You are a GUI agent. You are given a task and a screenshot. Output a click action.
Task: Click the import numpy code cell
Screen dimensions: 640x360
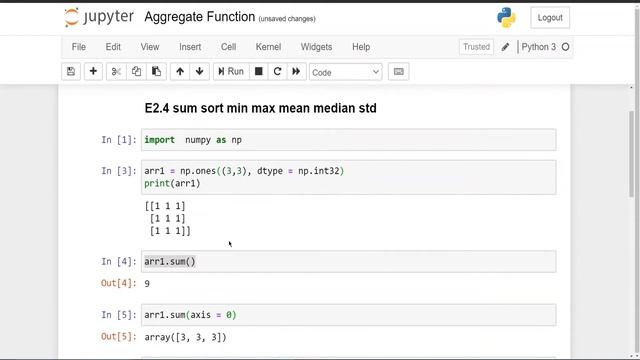(x=349, y=140)
